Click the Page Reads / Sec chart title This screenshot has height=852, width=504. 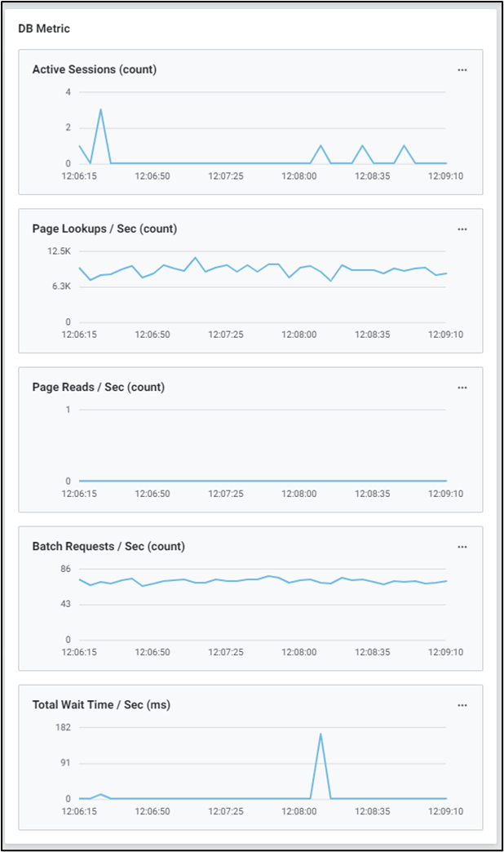(x=98, y=387)
